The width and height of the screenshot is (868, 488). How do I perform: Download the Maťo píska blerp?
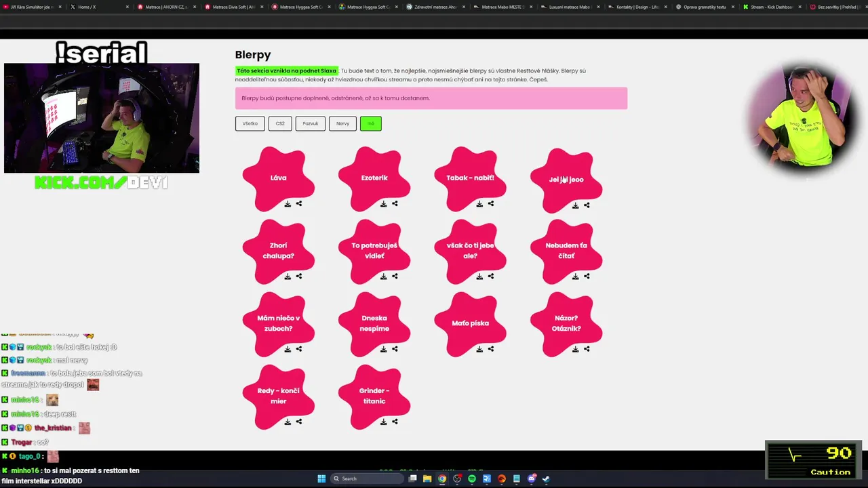[479, 350]
